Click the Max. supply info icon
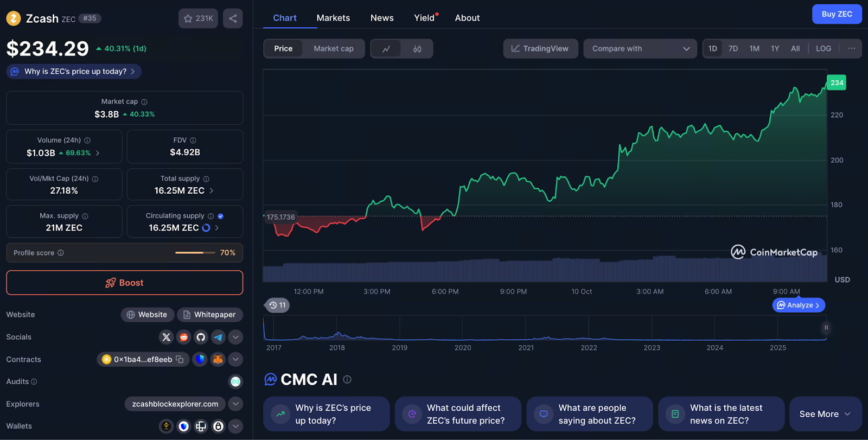 (x=85, y=216)
